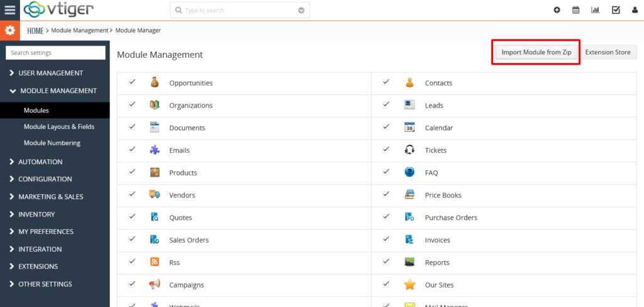The height and width of the screenshot is (307, 644).
Task: Click the Tickets headset icon
Action: 409,150
